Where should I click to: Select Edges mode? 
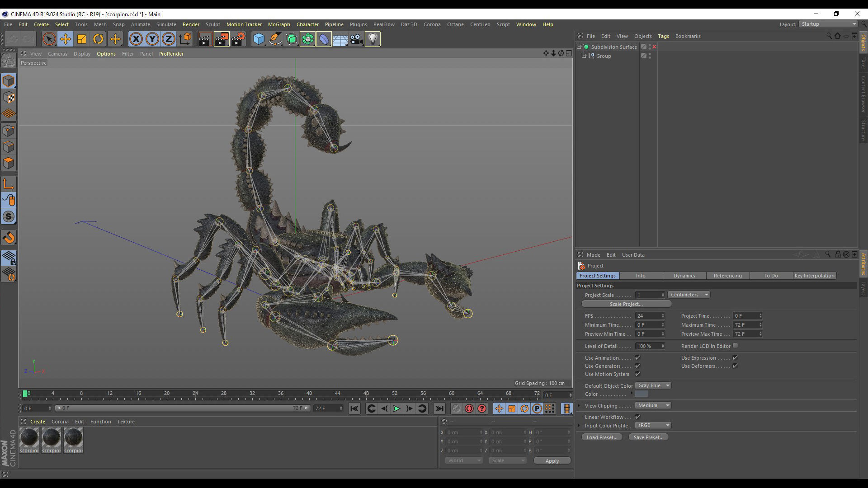click(x=9, y=147)
